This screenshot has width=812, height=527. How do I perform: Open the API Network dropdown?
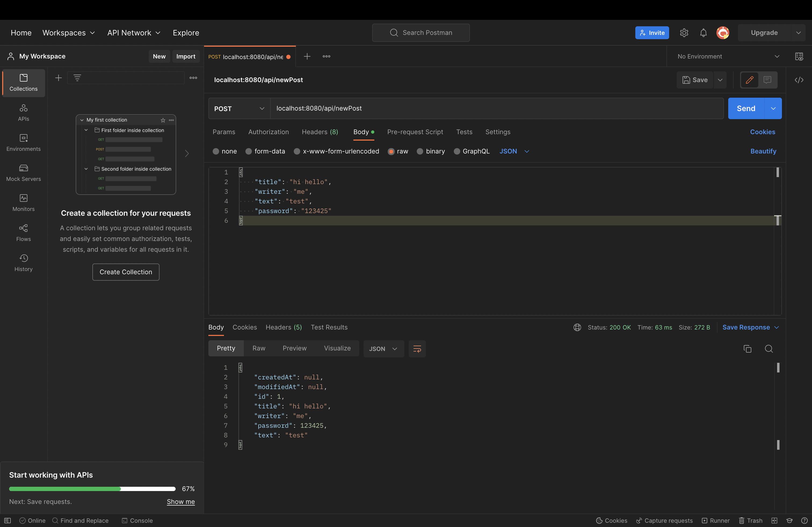[x=134, y=33]
